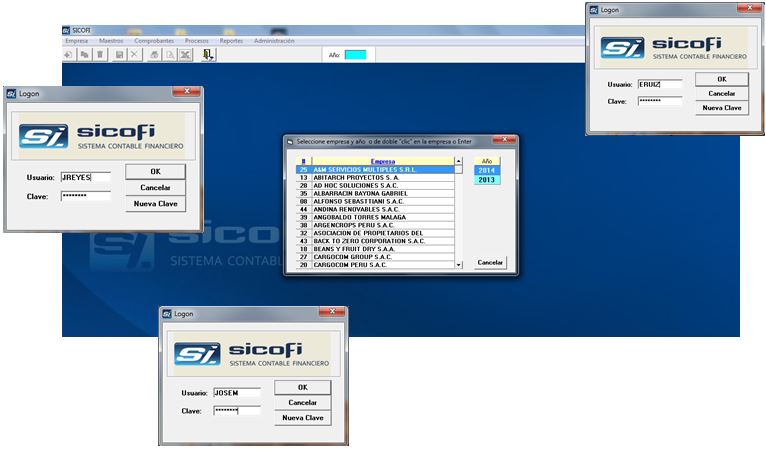The height and width of the screenshot is (449, 766).
Task: Click Nueva Clave in ERUIZ Logon dialog
Action: [722, 108]
